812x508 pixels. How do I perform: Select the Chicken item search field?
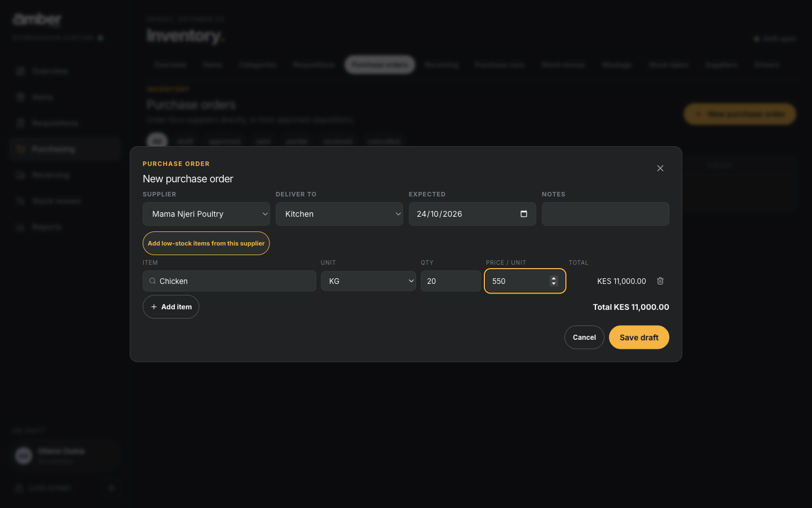tap(230, 281)
